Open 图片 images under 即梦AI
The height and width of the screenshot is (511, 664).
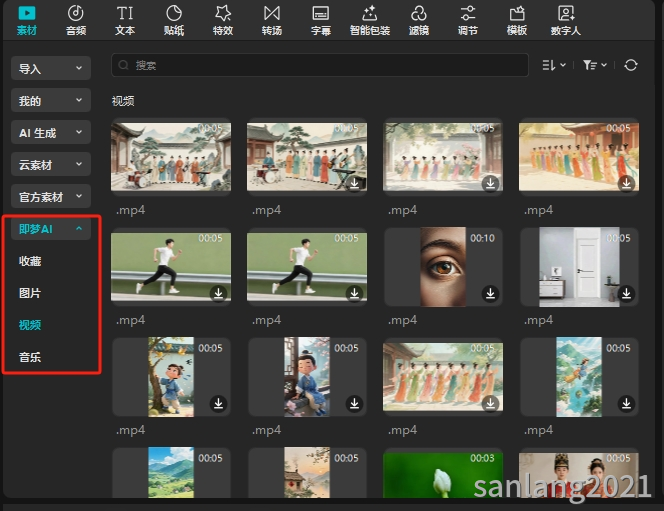(x=30, y=293)
